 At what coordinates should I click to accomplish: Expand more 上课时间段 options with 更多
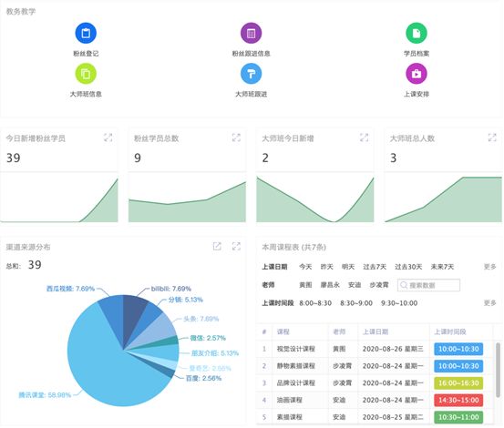tap(489, 302)
